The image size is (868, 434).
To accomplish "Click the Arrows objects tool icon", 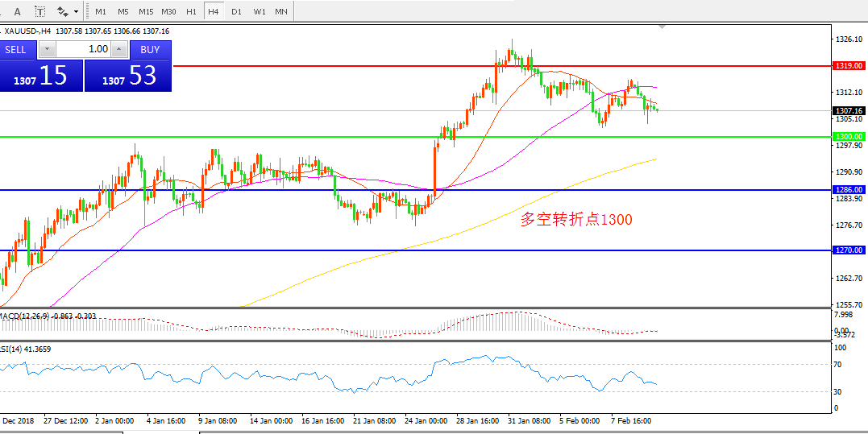I will (63, 11).
